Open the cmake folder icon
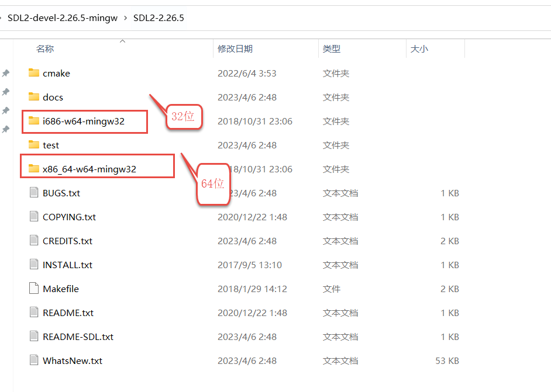Viewport: 551px width, 392px height. point(35,72)
